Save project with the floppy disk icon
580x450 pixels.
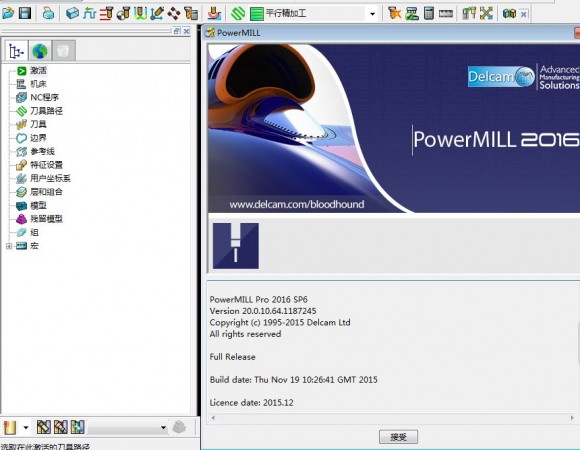coord(25,14)
